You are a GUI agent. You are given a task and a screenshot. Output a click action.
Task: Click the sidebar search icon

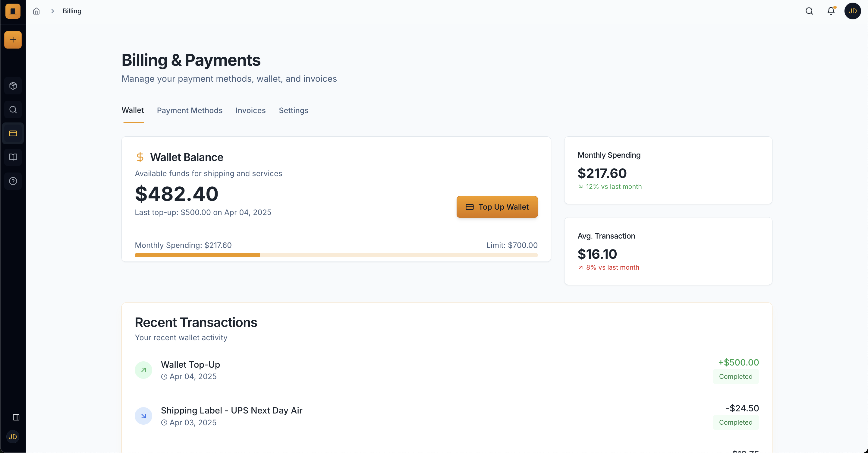click(13, 109)
